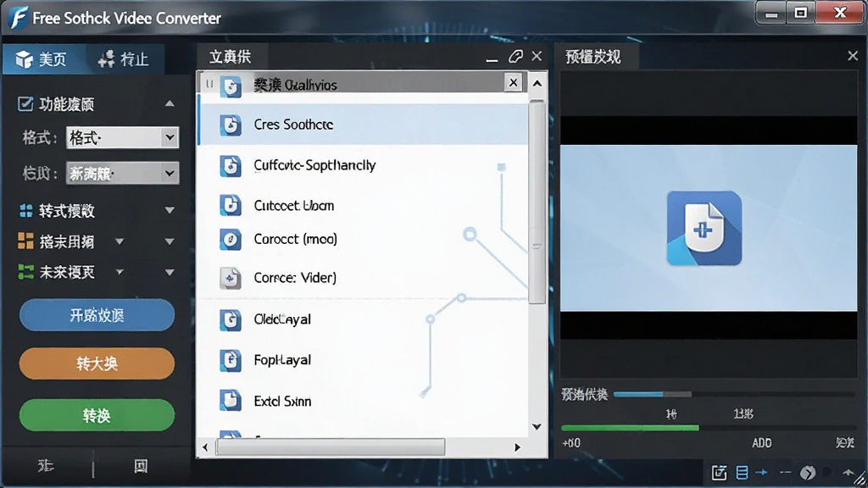The image size is (868, 488).
Task: Select the 预檑荧规 preview panel tab
Action: (593, 57)
